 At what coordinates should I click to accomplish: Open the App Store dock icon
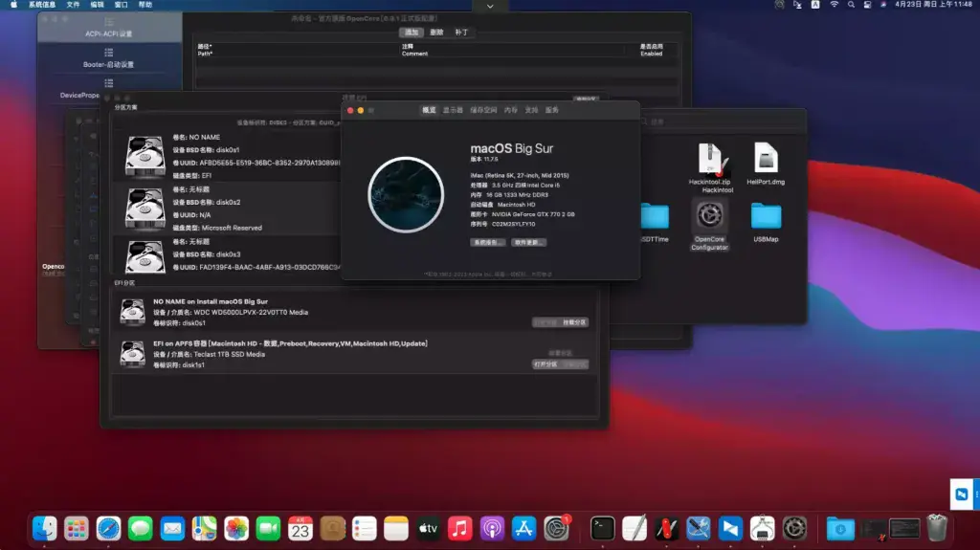(x=523, y=529)
